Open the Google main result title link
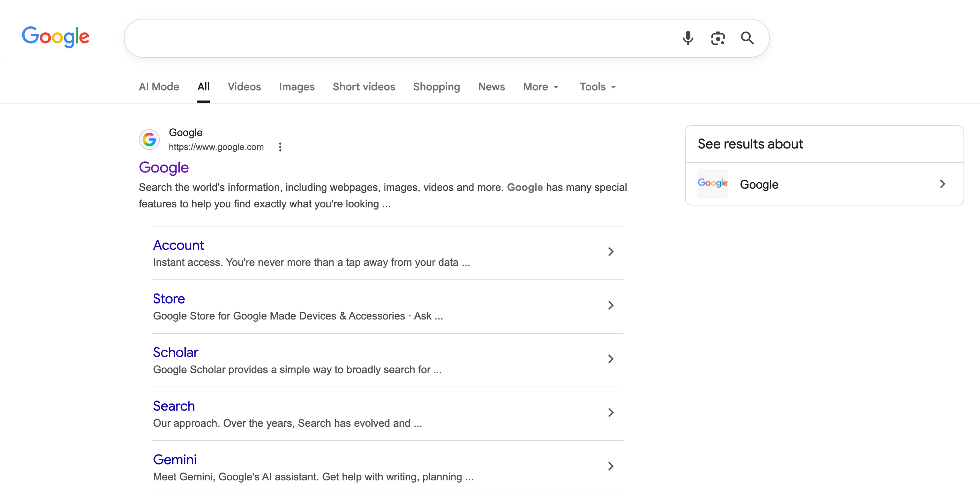Screen dimensions: 980x492 pyautogui.click(x=164, y=167)
